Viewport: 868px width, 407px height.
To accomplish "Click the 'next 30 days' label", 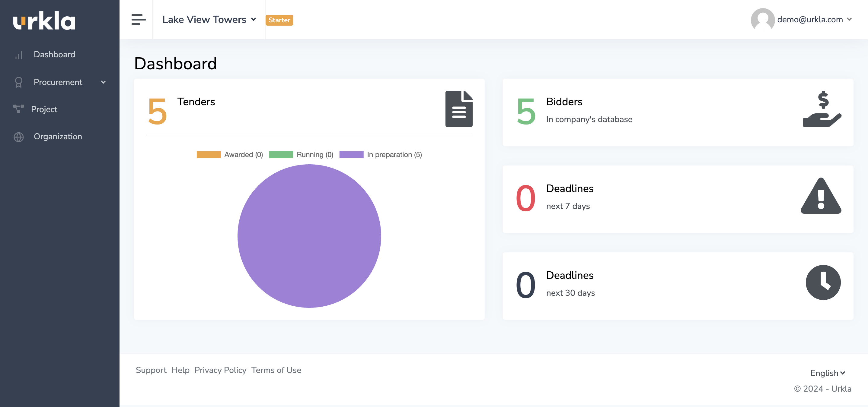I will pyautogui.click(x=570, y=293).
